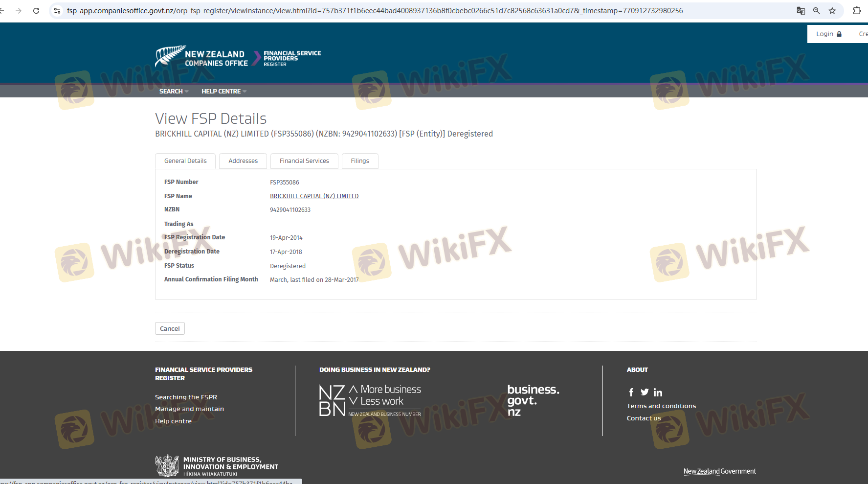The image size is (868, 484).
Task: Bookmark this page with the star icon
Action: pyautogui.click(x=832, y=11)
